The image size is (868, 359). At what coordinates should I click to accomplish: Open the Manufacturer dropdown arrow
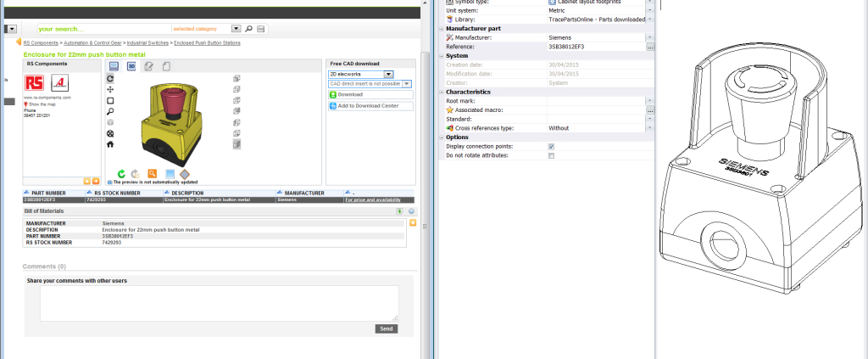click(650, 37)
